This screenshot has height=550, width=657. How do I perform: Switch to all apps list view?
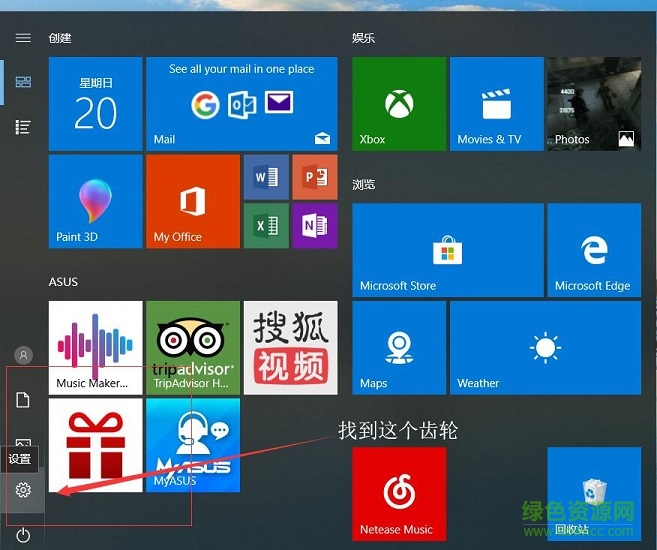23,127
